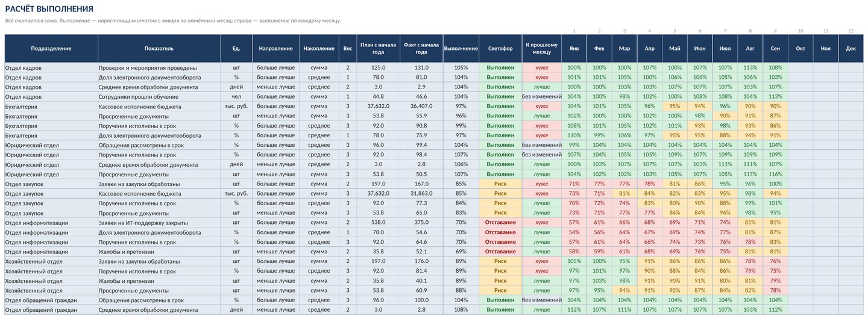Select 70% execution in ИТ-поддержку закрыты row
Viewport: 868px width, 319px height.
461,222
